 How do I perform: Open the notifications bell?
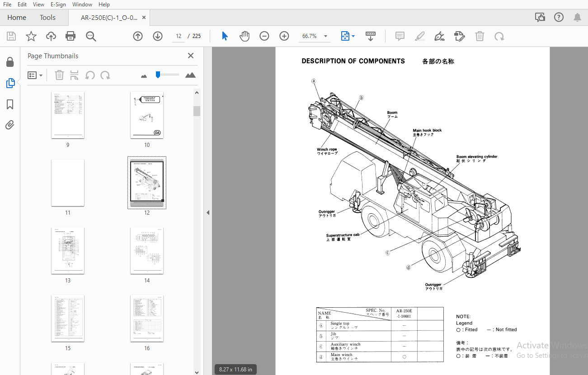[578, 17]
